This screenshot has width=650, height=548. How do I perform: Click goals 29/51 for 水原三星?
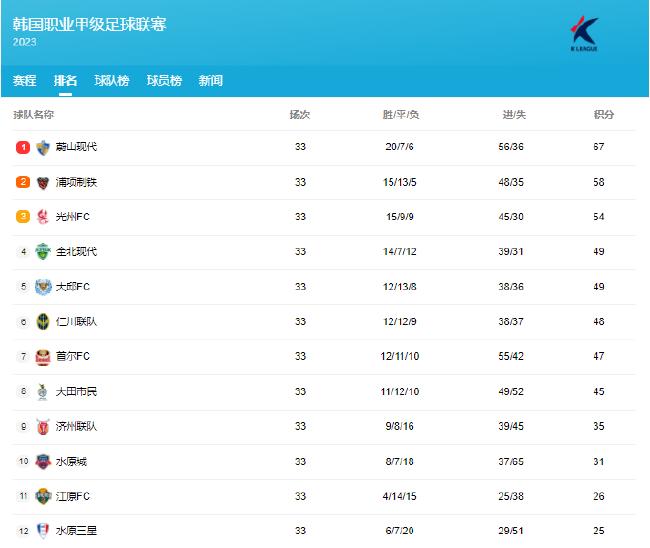511,531
